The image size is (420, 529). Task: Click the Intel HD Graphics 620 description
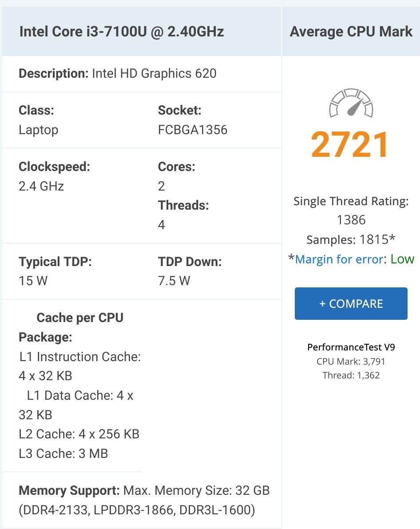154,73
